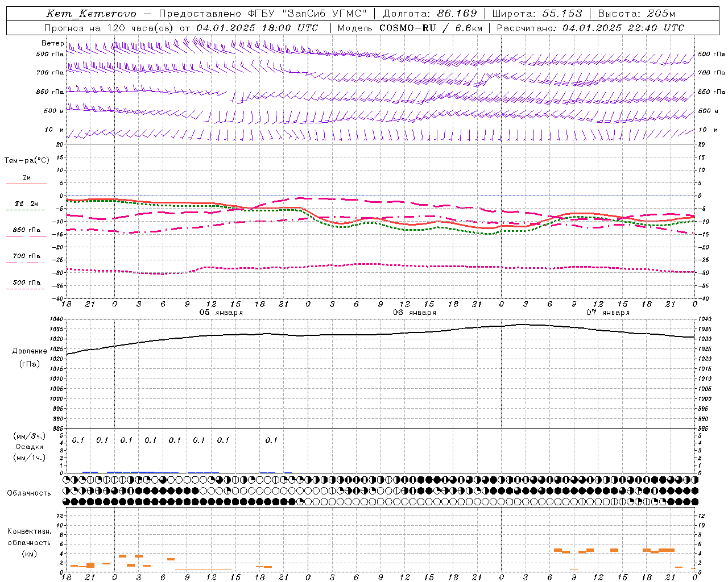
Task: Click the Осадки panel label
Action: [30, 447]
